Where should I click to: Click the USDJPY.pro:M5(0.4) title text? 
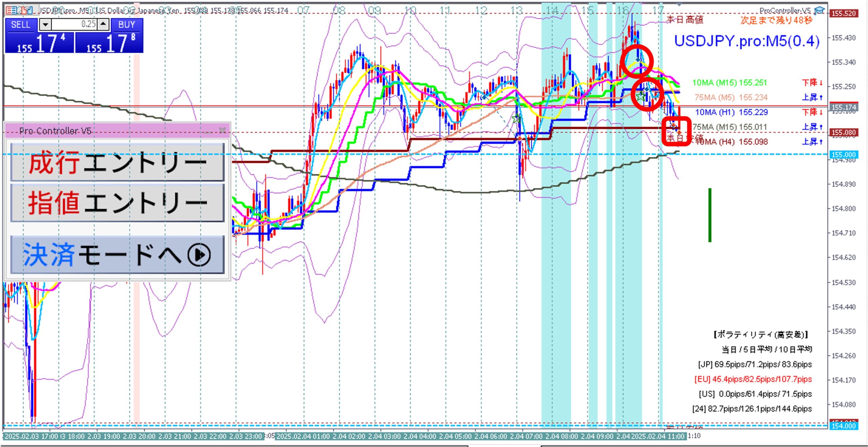[747, 41]
